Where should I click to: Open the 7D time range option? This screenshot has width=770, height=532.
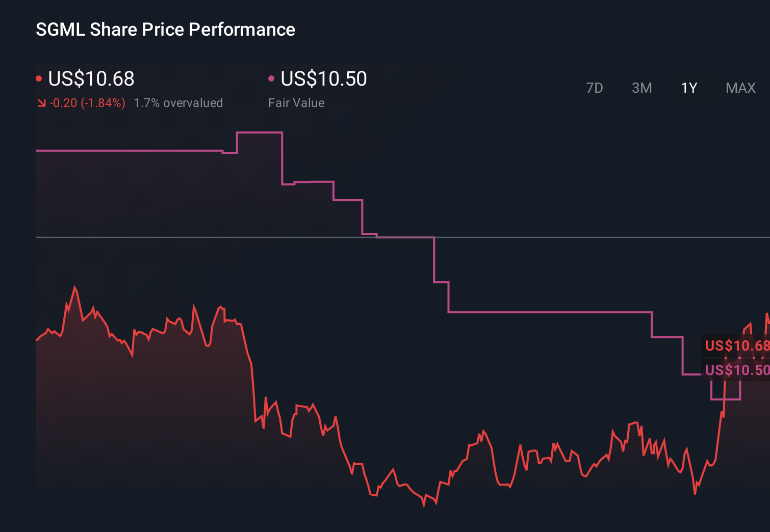pyautogui.click(x=595, y=88)
